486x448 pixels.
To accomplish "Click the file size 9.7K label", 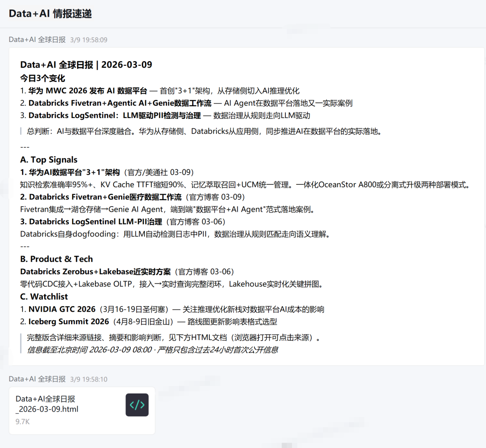I will tap(22, 421).
